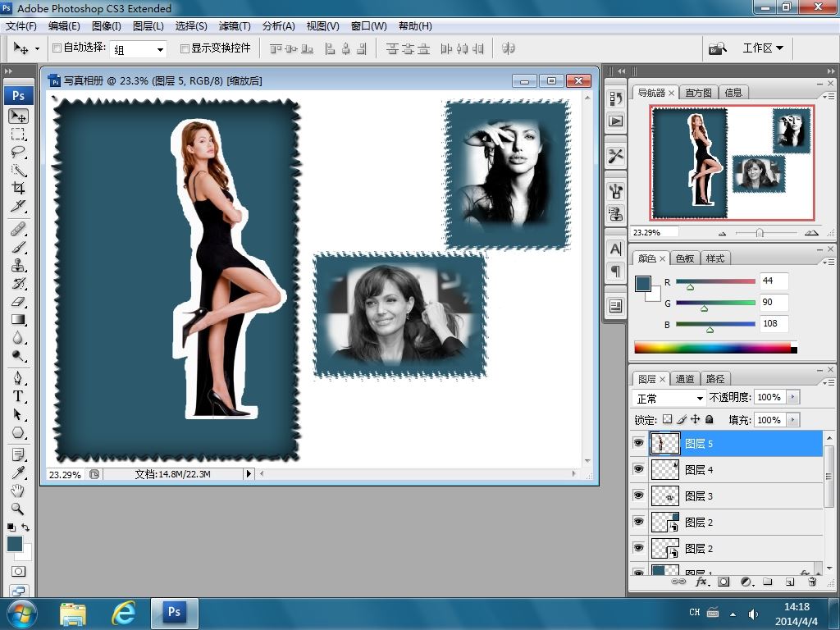This screenshot has height=630, width=840.
Task: Click the foreground color swatch in Color panel
Action: (x=643, y=284)
